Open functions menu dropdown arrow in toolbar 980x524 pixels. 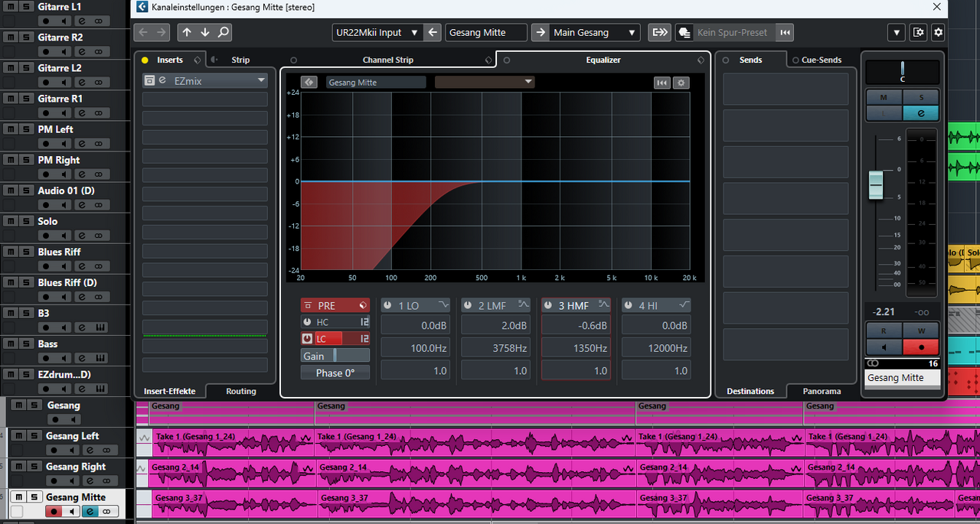(897, 32)
